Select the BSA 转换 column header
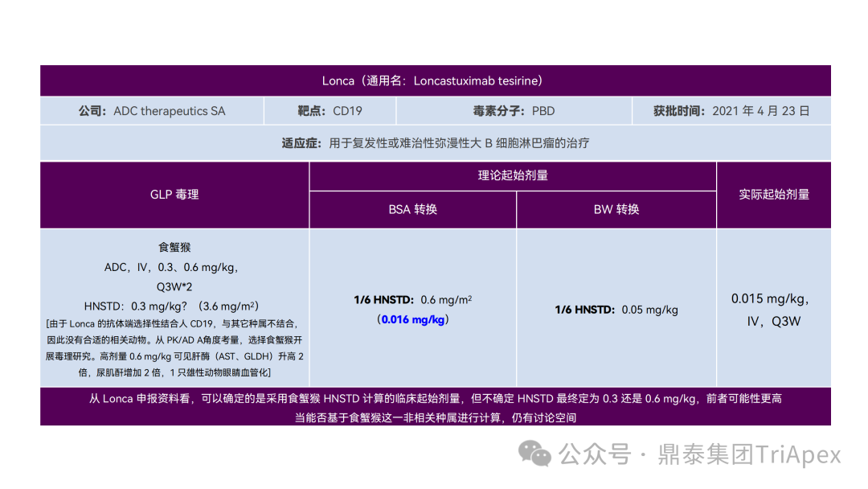Viewport: 868px width, 489px height. pos(412,210)
